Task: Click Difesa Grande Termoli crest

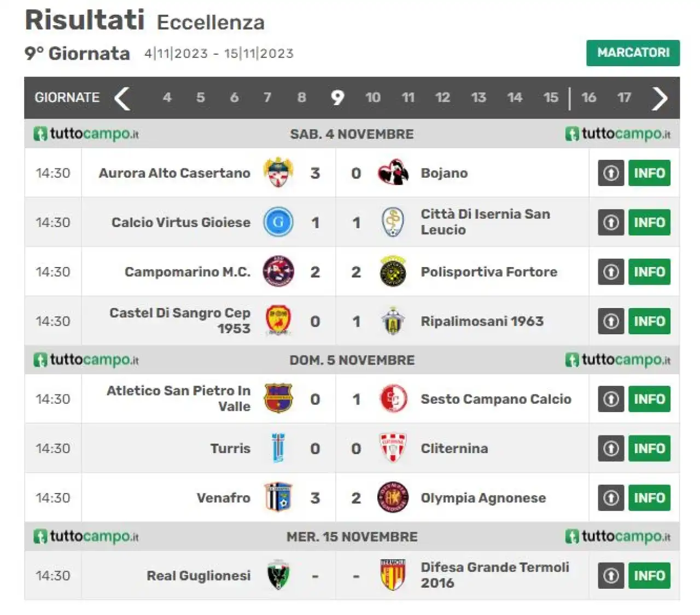Action: pyautogui.click(x=393, y=575)
